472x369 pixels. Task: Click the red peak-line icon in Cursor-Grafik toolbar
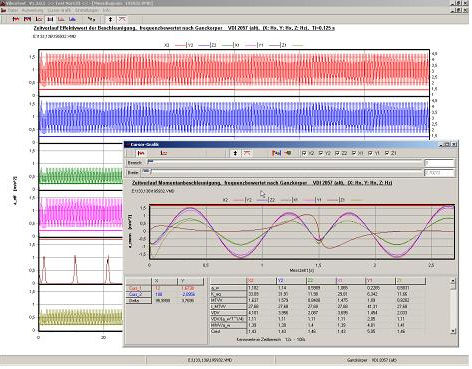tap(247, 153)
